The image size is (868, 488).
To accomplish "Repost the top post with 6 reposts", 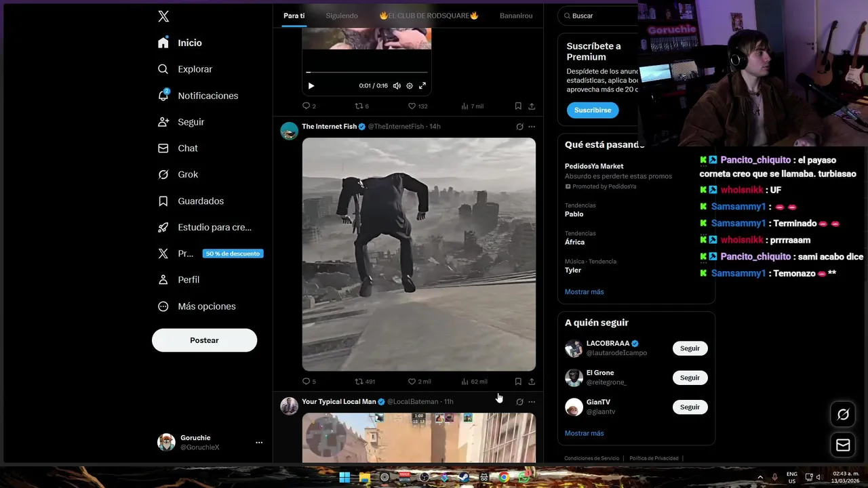I will (362, 106).
